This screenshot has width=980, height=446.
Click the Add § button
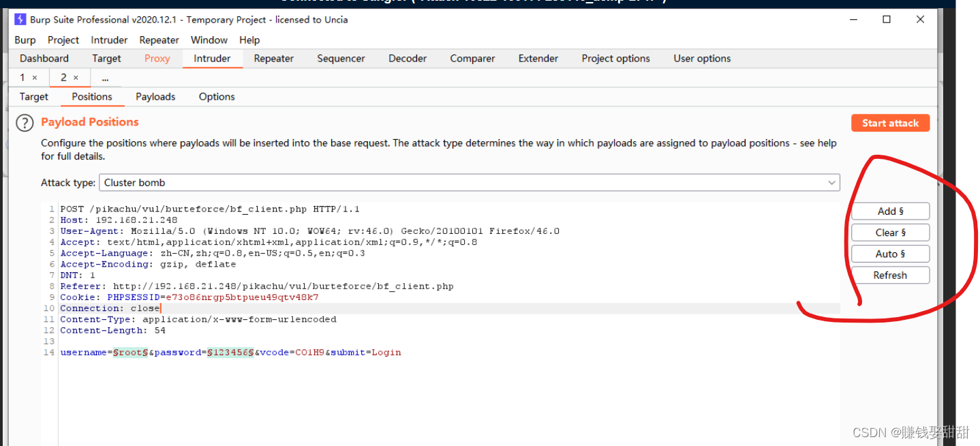[x=890, y=211]
